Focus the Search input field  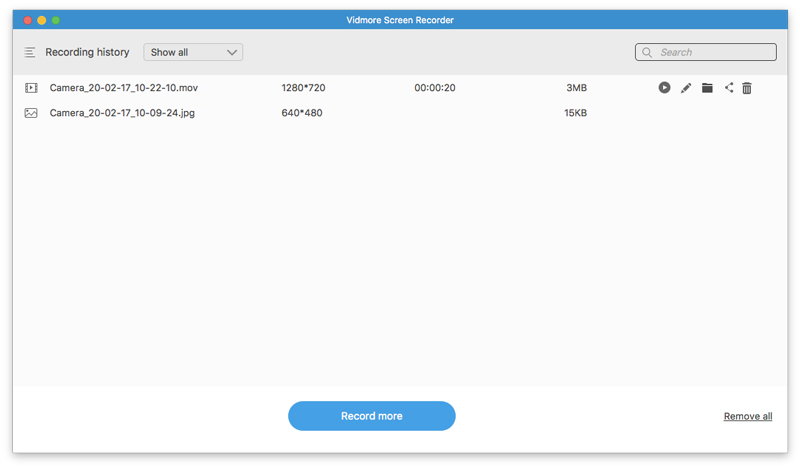(714, 52)
